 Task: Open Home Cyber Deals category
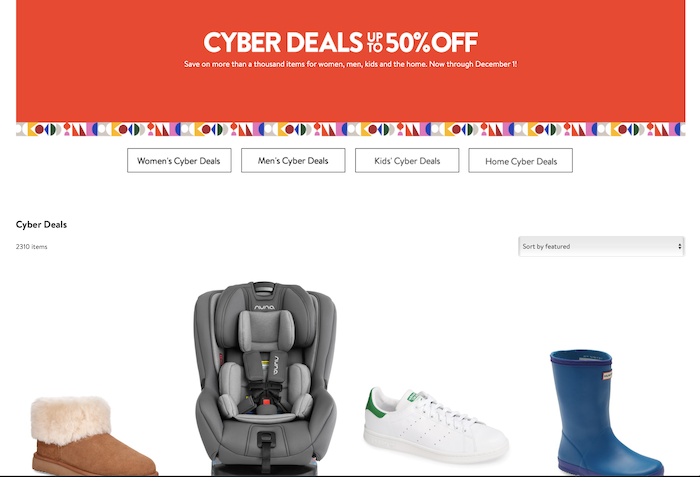pos(521,160)
